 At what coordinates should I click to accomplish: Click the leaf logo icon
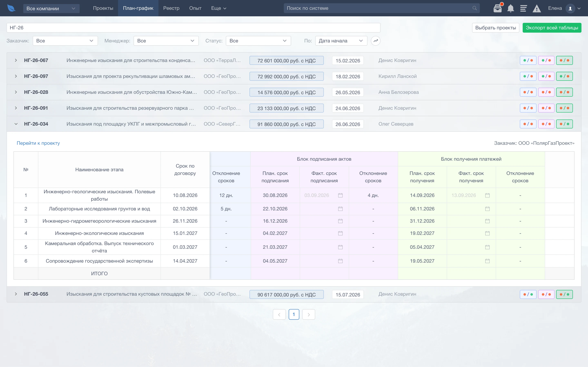(11, 8)
